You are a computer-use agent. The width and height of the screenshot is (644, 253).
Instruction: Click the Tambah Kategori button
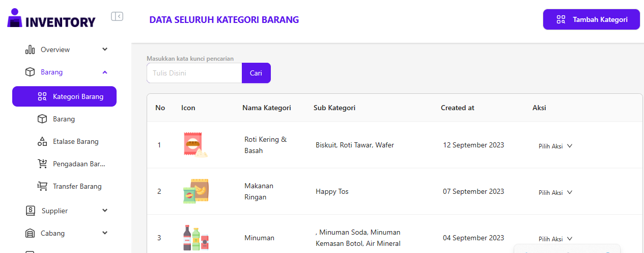pyautogui.click(x=591, y=19)
